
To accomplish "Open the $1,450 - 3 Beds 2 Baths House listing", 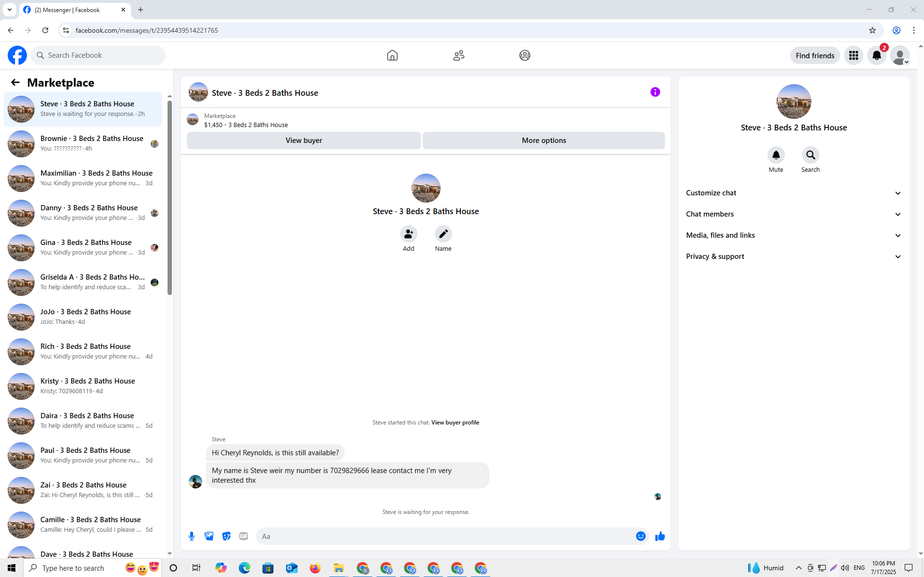I will [x=246, y=125].
